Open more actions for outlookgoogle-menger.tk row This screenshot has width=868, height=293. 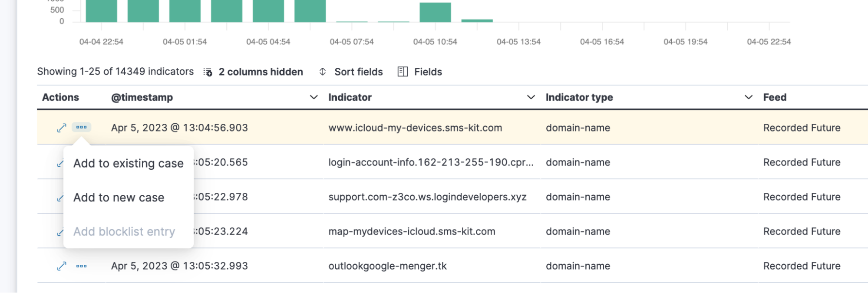pos(81,266)
